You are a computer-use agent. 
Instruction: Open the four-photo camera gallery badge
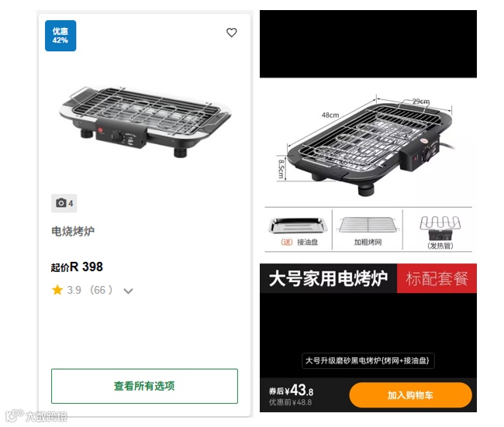(64, 203)
